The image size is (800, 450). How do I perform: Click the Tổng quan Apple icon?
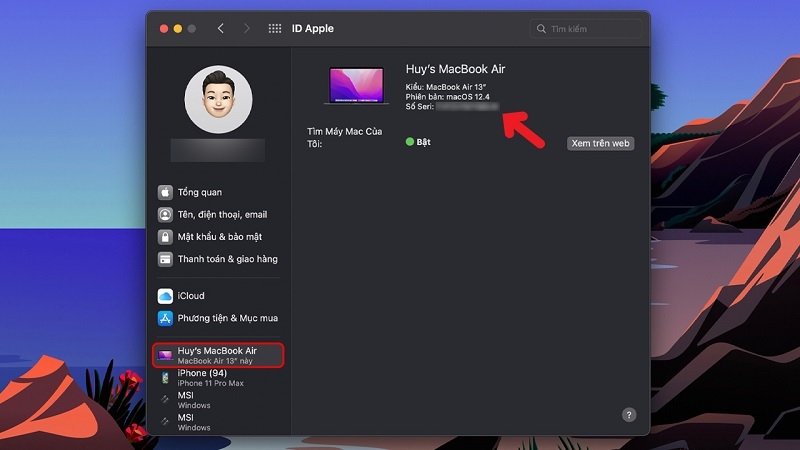pyautogui.click(x=165, y=192)
